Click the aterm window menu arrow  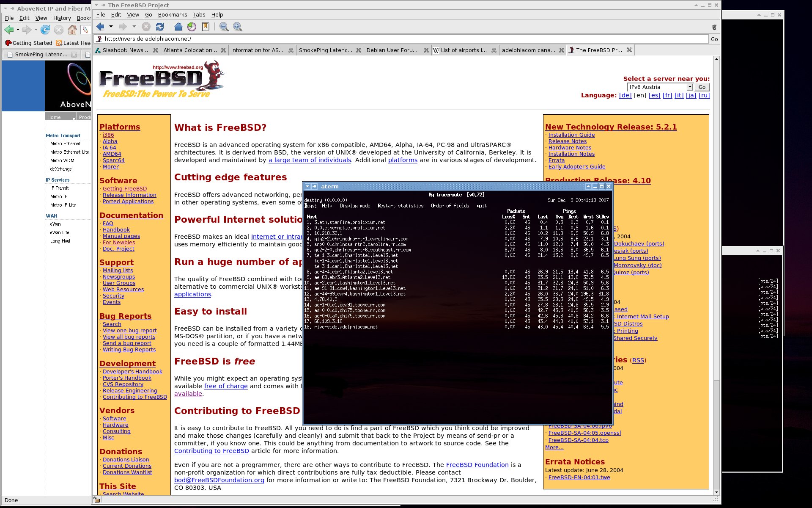(307, 186)
